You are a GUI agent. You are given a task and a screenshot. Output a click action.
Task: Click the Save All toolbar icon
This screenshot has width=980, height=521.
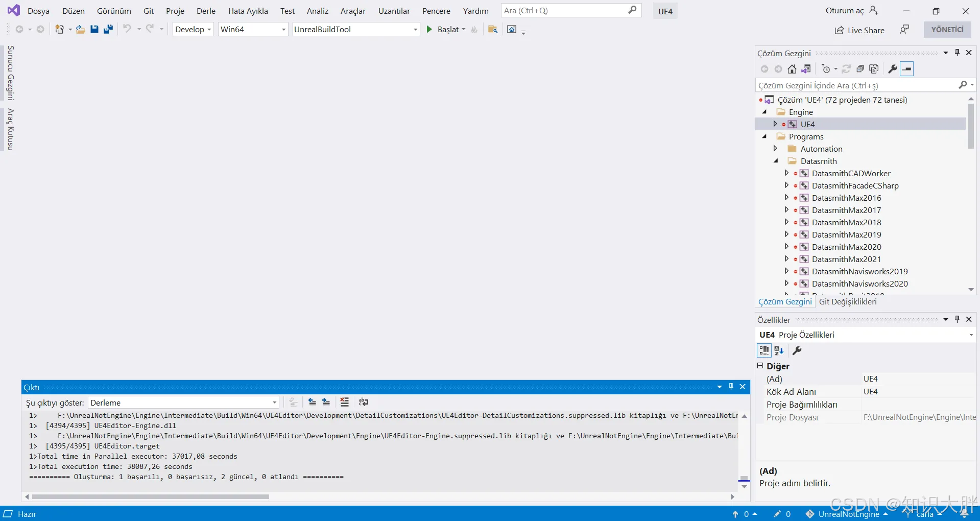pos(108,30)
